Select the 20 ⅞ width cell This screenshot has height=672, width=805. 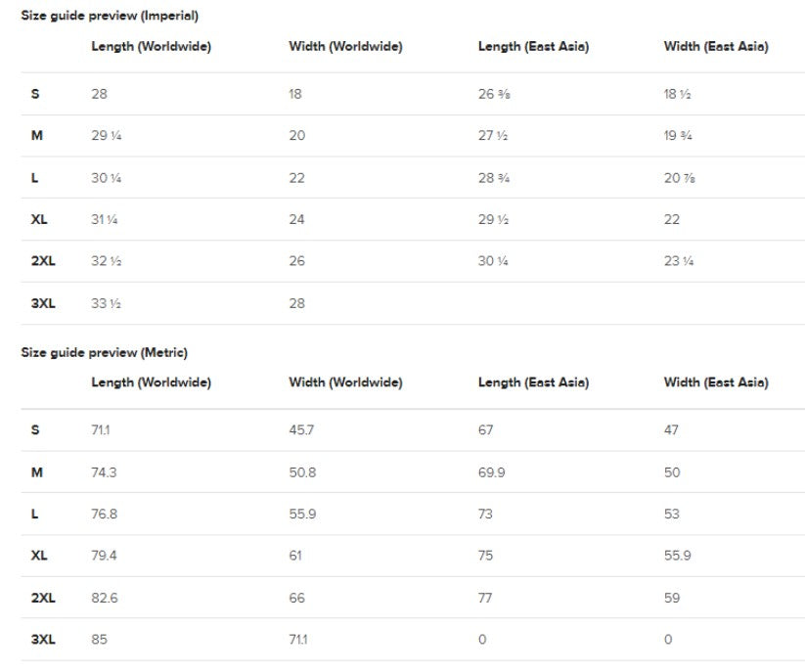(x=679, y=178)
